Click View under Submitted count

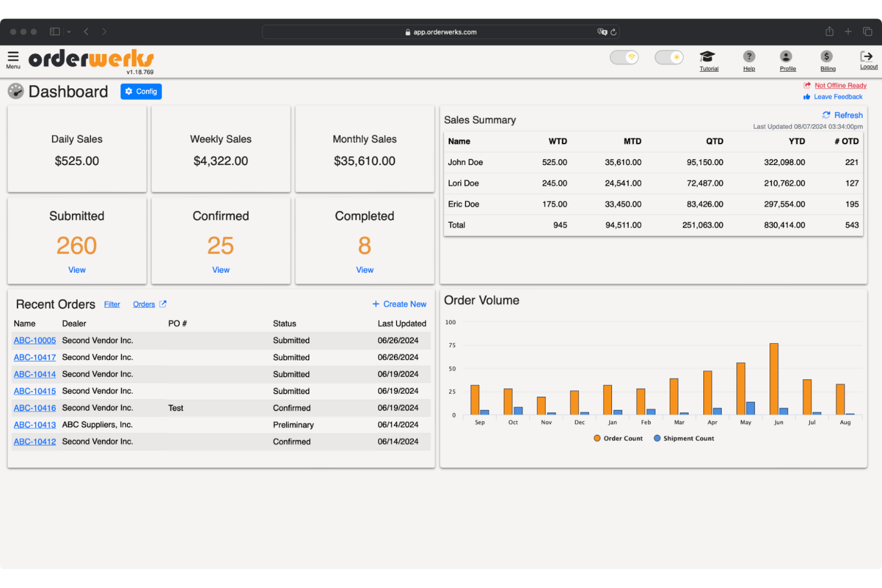77,270
